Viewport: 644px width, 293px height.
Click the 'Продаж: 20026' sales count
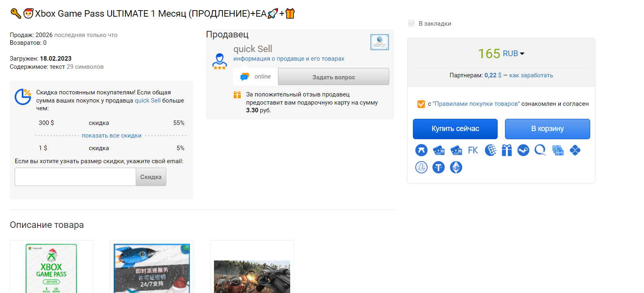click(x=31, y=35)
